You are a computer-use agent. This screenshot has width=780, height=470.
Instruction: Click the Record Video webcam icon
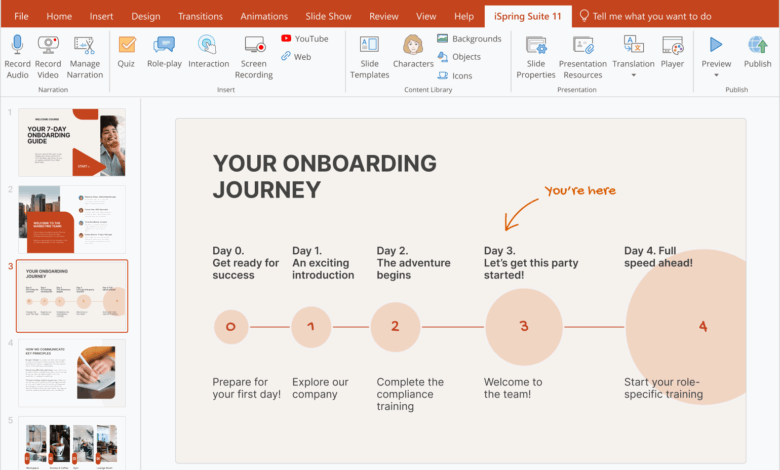pos(48,45)
